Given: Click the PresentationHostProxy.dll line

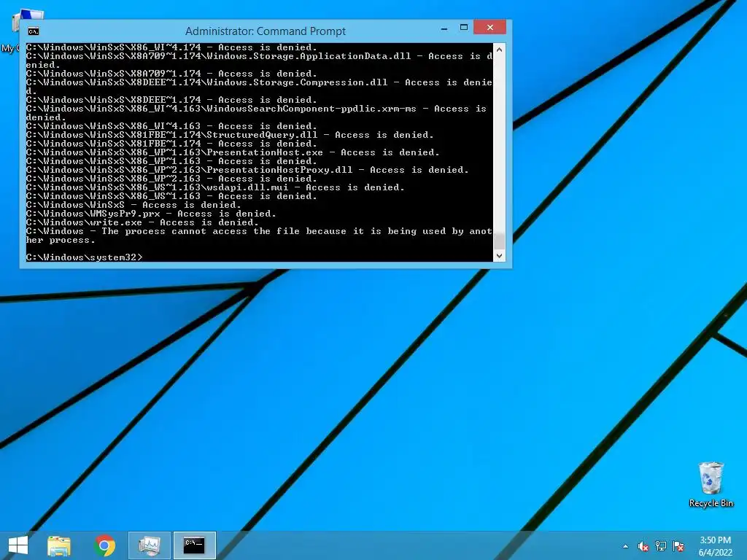Looking at the screenshot, I should (247, 170).
